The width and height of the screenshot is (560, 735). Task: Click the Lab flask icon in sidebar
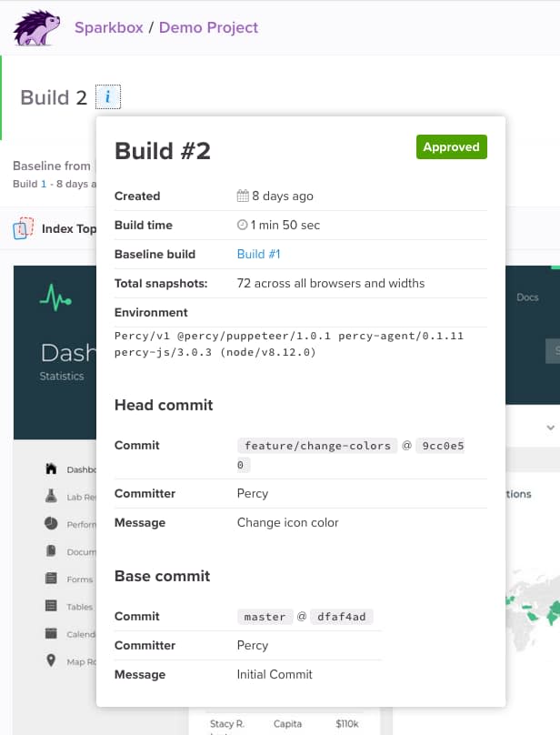coord(51,496)
